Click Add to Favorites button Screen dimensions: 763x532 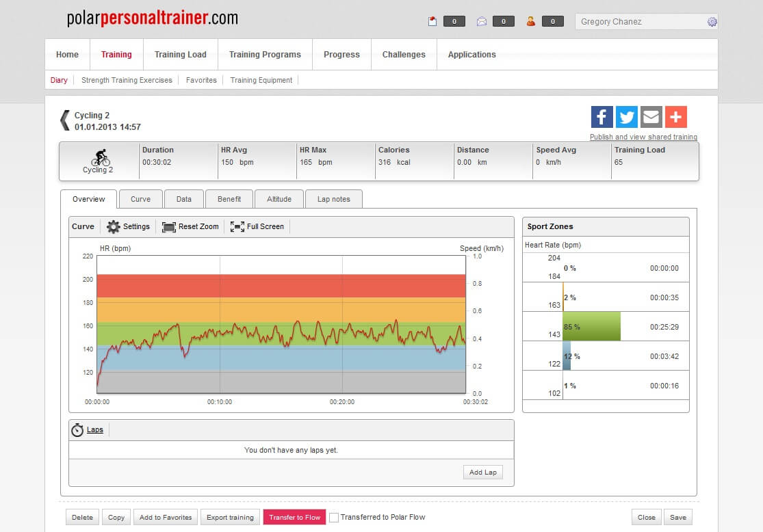166,518
